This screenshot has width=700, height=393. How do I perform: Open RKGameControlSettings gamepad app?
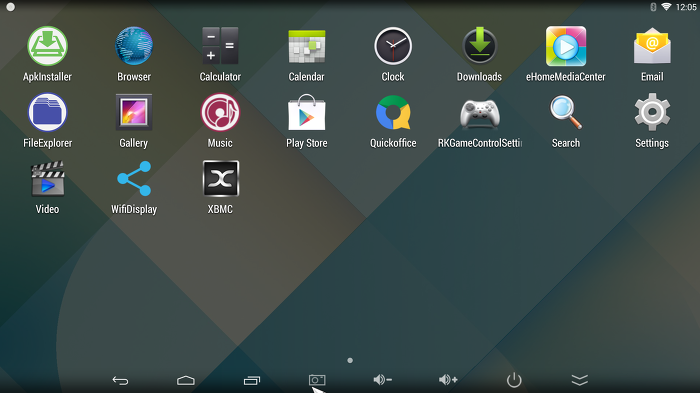click(x=479, y=114)
